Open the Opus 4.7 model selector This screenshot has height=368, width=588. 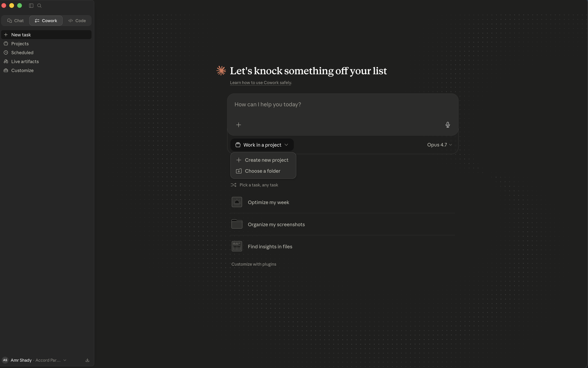(440, 145)
